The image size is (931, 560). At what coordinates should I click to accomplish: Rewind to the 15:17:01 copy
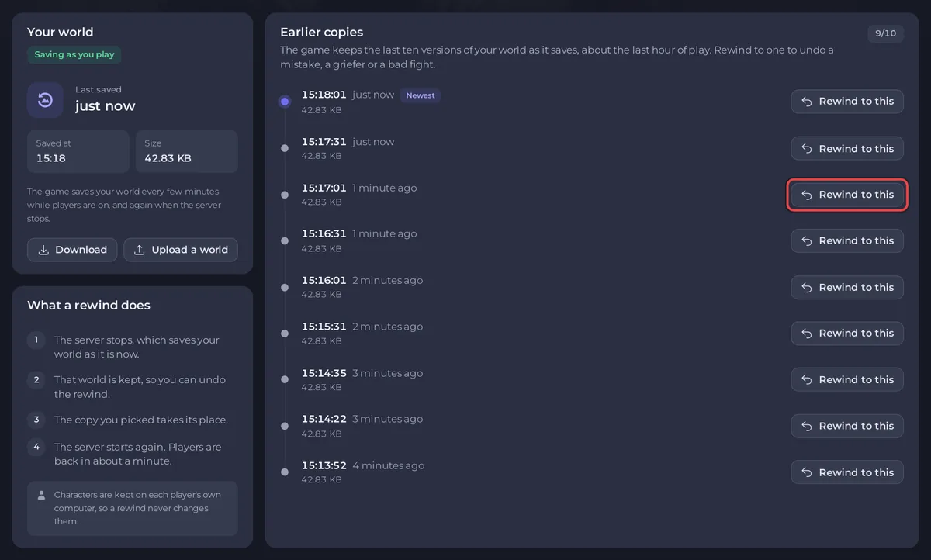(x=847, y=195)
